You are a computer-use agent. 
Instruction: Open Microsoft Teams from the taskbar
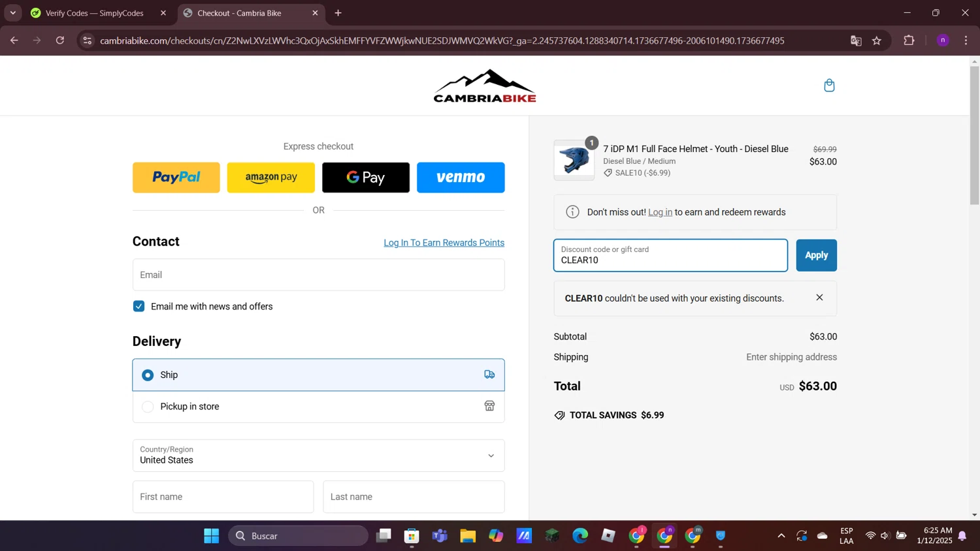click(x=440, y=536)
